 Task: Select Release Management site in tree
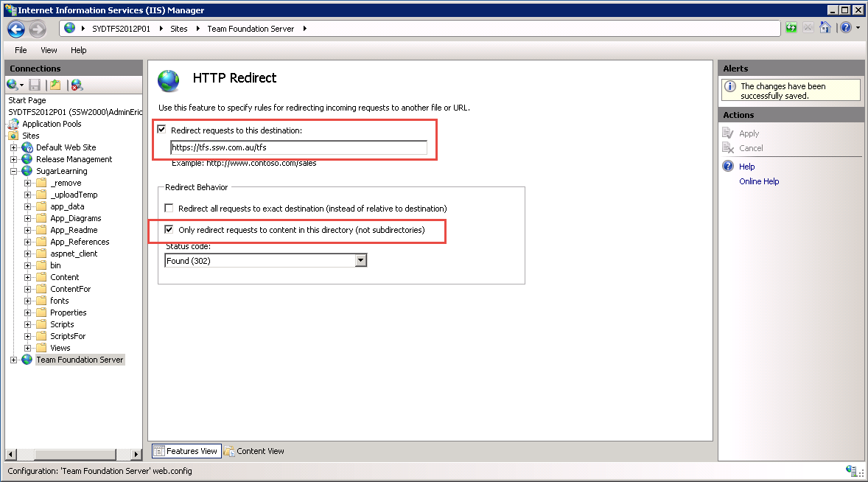pos(74,159)
